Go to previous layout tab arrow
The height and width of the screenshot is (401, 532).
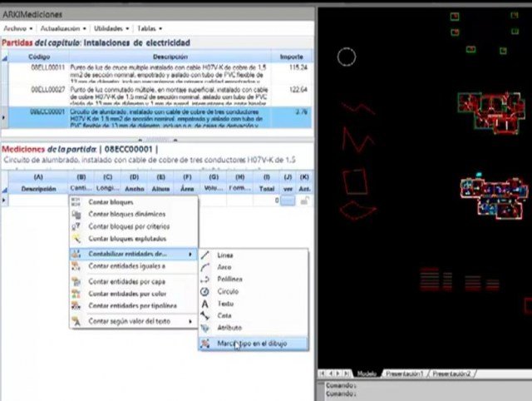click(x=331, y=374)
